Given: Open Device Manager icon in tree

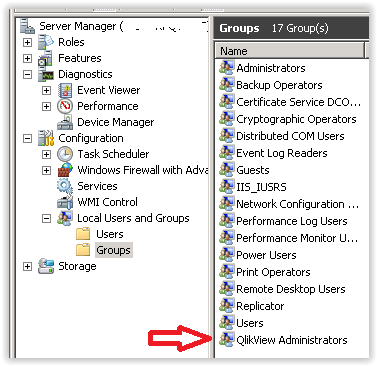Looking at the screenshot, I should pyautogui.click(x=65, y=122).
